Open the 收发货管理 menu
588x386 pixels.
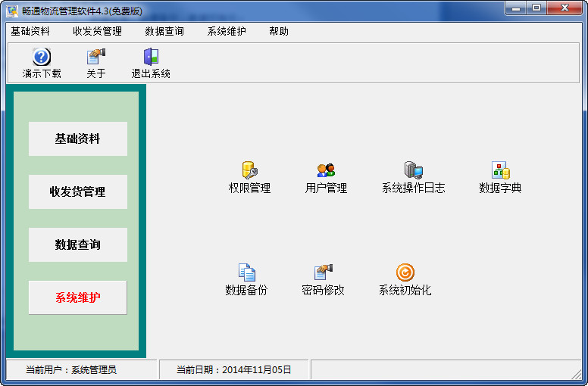click(x=97, y=32)
